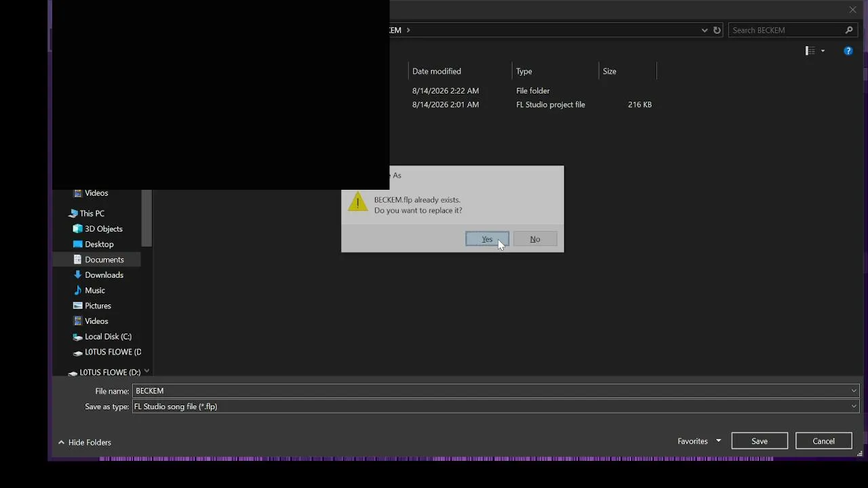Screen dimensions: 868x488
Task: Cancel the Save As dialog
Action: 824,441
